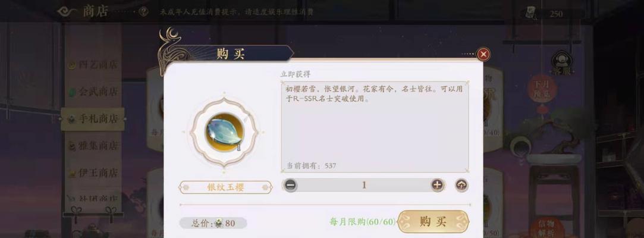This screenshot has height=238, width=644.
Task: Open 客服 customer service icon
Action: pos(563,62)
